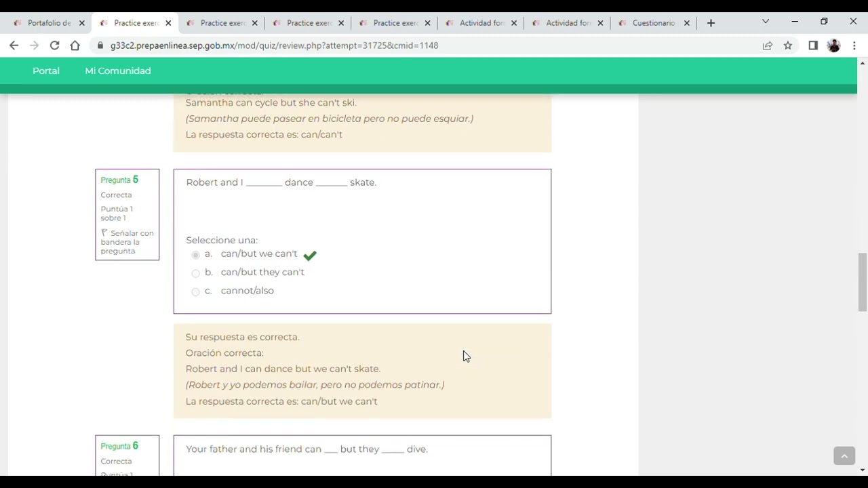The height and width of the screenshot is (488, 868).
Task: Click 'Your father and his friend can ___ but they ___ dive.'
Action: (307, 449)
